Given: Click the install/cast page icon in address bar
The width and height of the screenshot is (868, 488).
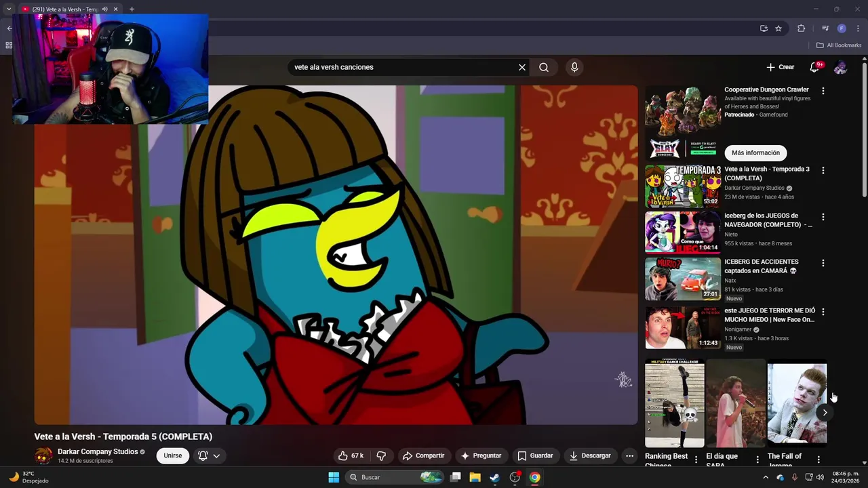Looking at the screenshot, I should 764,28.
